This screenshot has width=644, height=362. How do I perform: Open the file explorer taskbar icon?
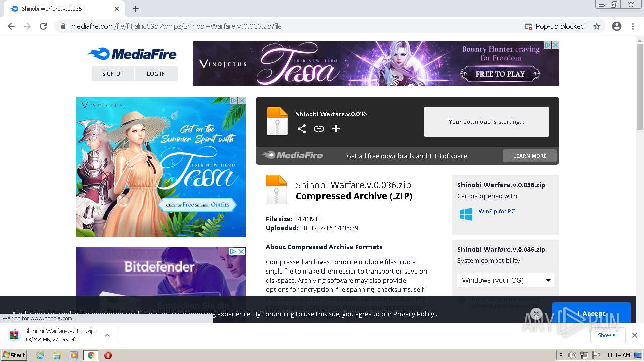tap(57, 355)
